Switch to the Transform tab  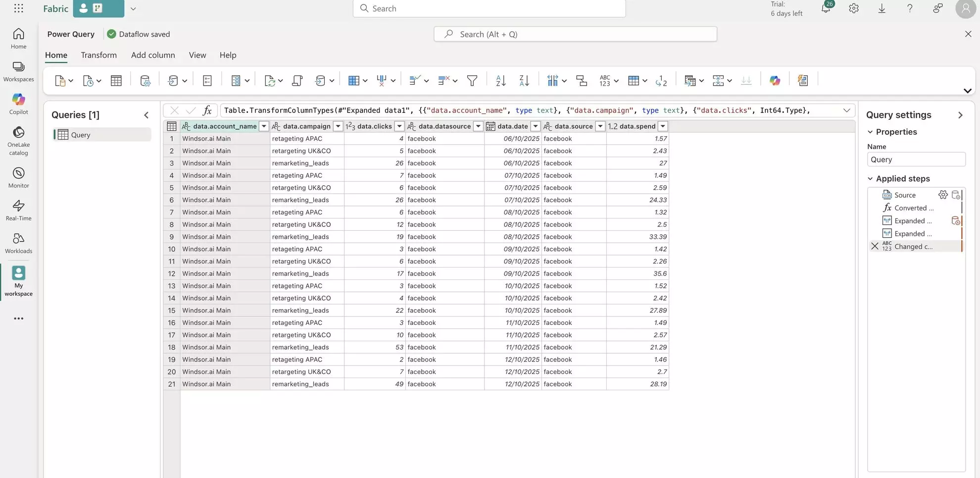[98, 55]
